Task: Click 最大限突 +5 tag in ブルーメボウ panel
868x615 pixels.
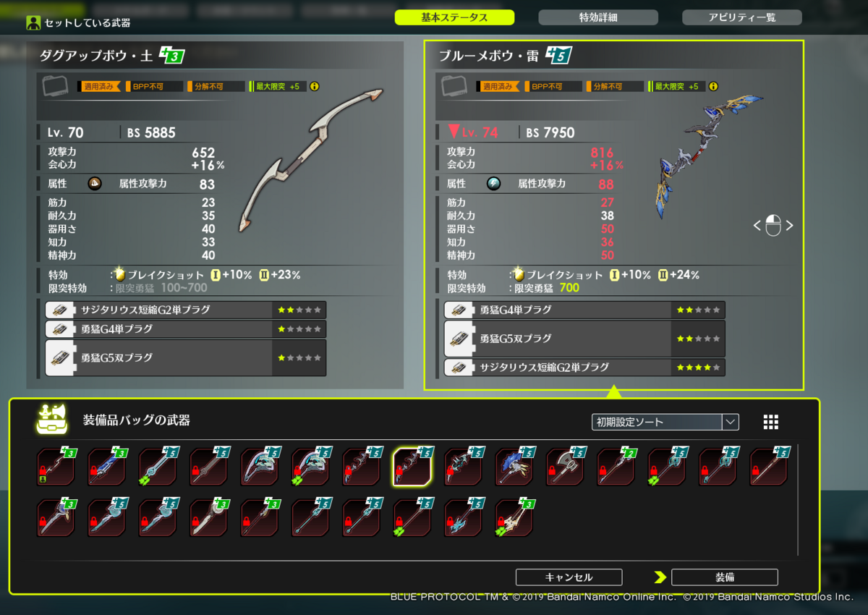Action: [676, 86]
